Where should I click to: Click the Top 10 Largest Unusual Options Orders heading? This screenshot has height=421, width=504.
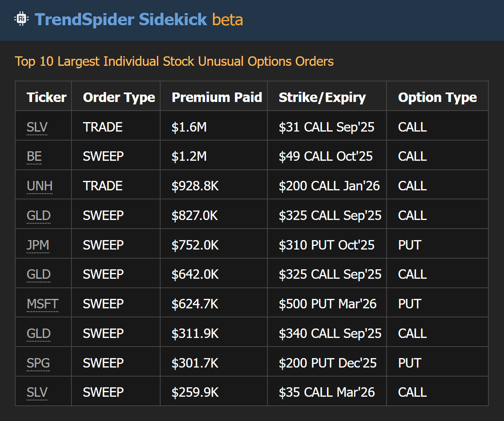(174, 62)
